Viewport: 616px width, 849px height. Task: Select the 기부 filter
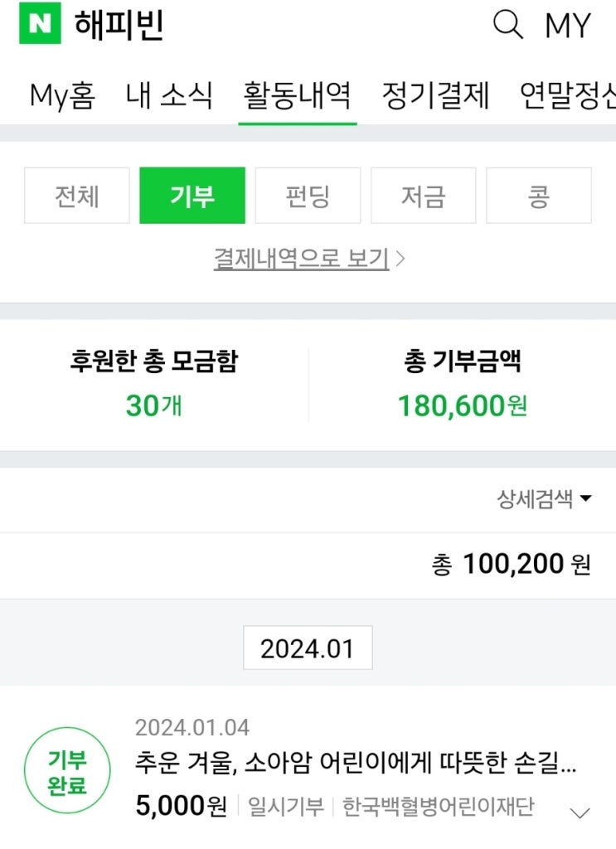(192, 196)
